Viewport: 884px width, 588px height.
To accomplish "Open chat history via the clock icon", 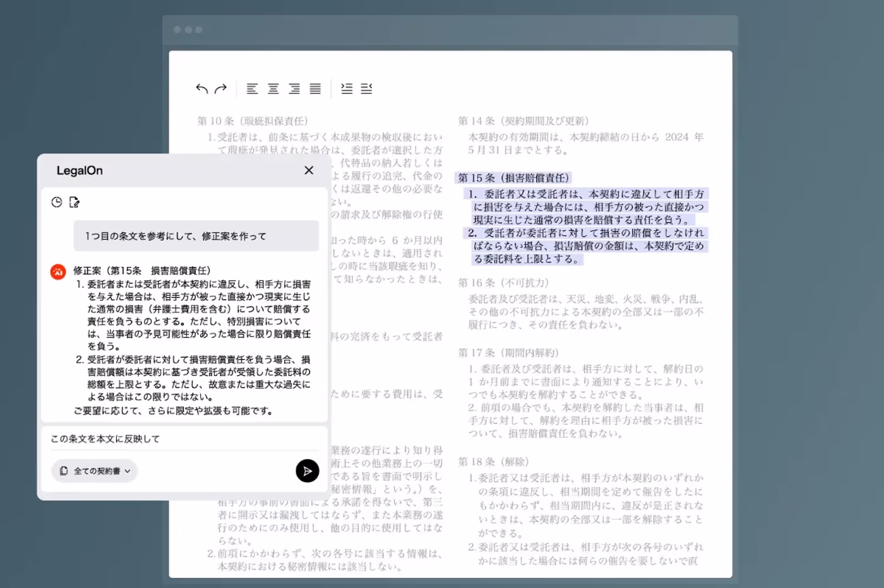I will pos(56,203).
